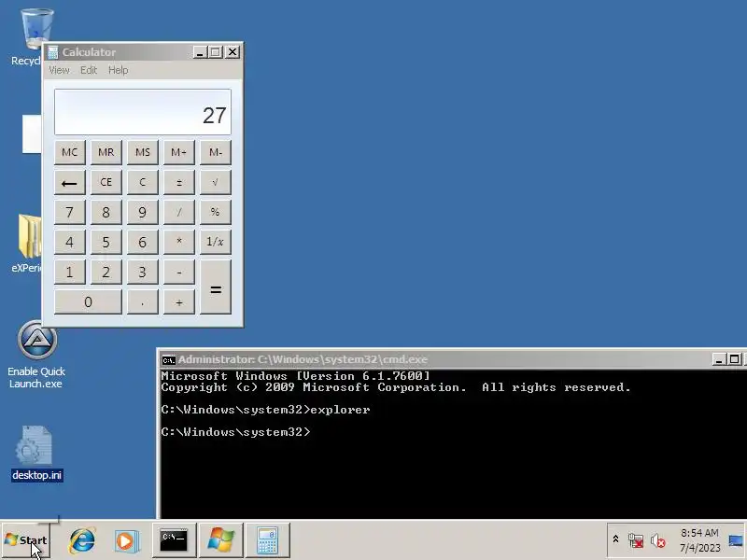Click the MR memory recall button
Viewport: 747px width, 560px height.
pyautogui.click(x=106, y=152)
